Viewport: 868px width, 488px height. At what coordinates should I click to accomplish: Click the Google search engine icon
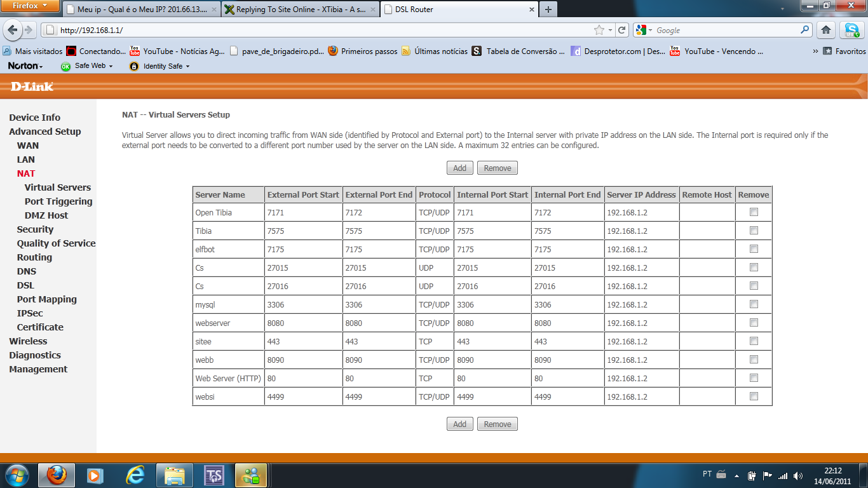641,30
